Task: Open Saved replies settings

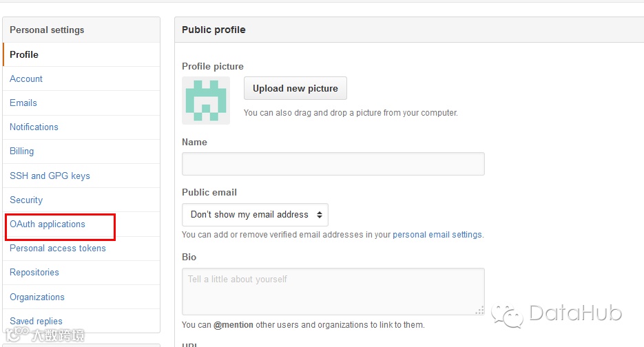Action: [x=36, y=321]
